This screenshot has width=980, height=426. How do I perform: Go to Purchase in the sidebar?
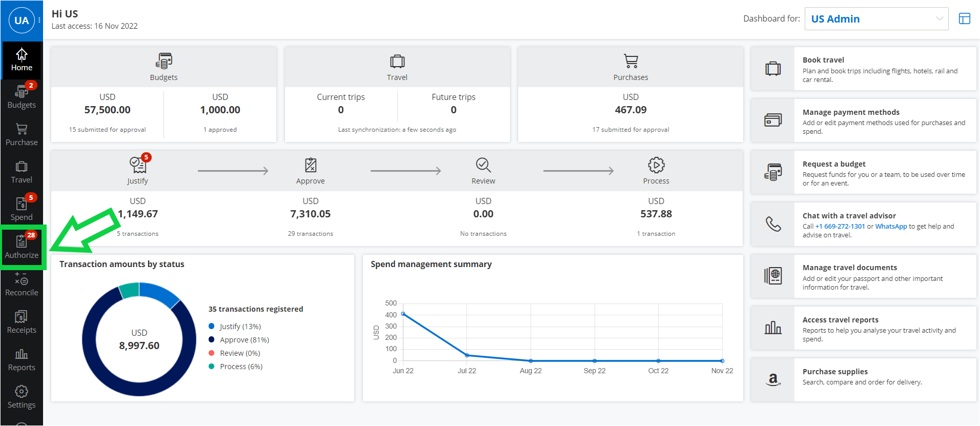[22, 135]
